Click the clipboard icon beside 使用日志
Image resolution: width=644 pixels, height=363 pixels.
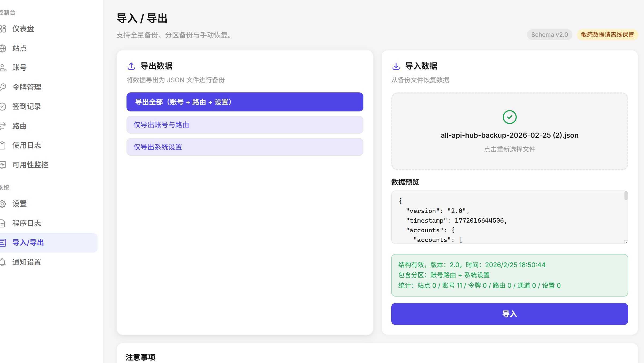tap(3, 145)
